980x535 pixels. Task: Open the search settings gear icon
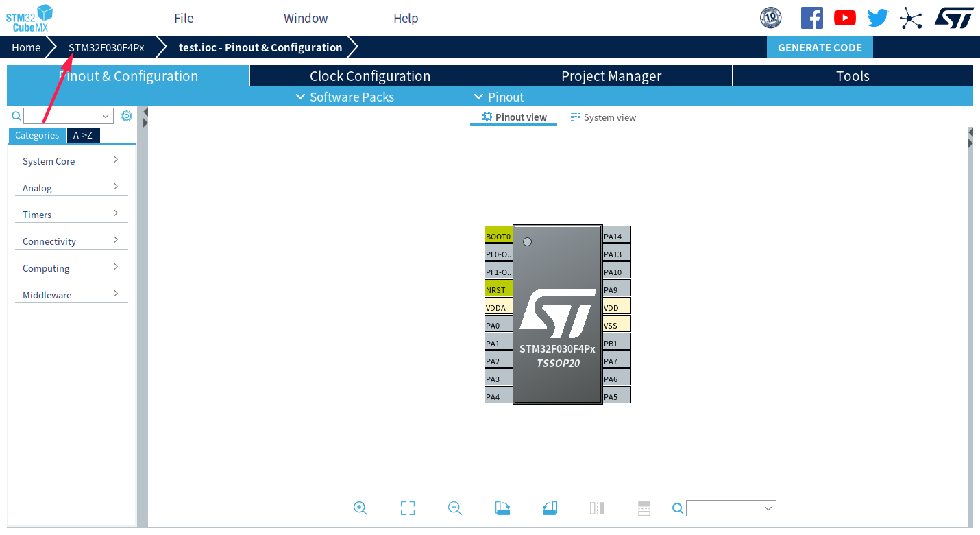(126, 115)
